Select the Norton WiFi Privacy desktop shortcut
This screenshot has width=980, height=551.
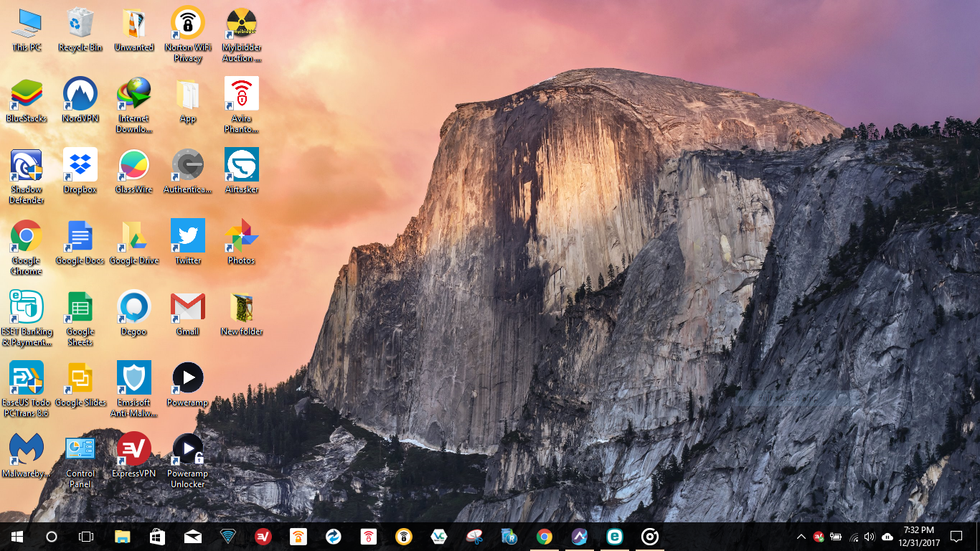(x=188, y=34)
